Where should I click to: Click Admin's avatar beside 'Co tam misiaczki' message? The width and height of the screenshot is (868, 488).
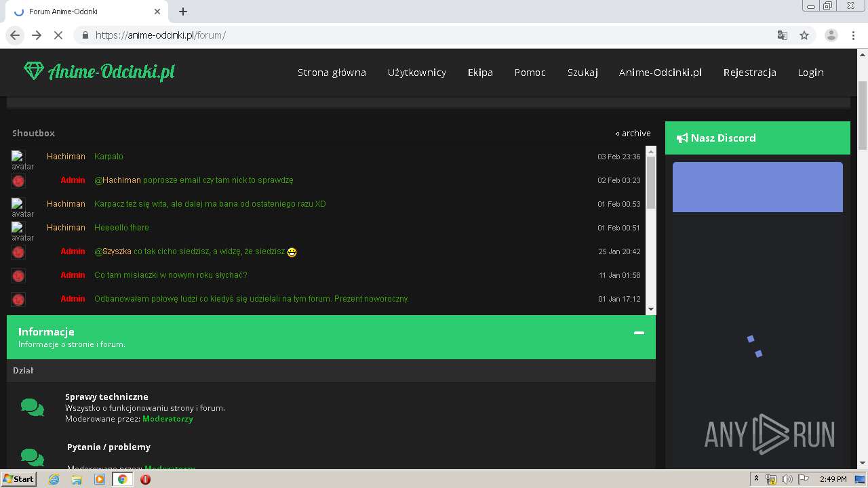pyautogui.click(x=18, y=276)
